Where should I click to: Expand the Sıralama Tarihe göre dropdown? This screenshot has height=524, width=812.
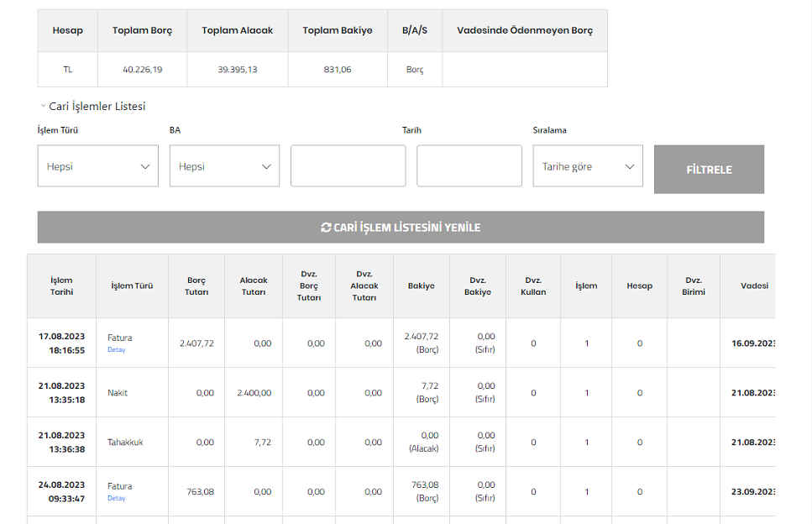click(x=587, y=166)
